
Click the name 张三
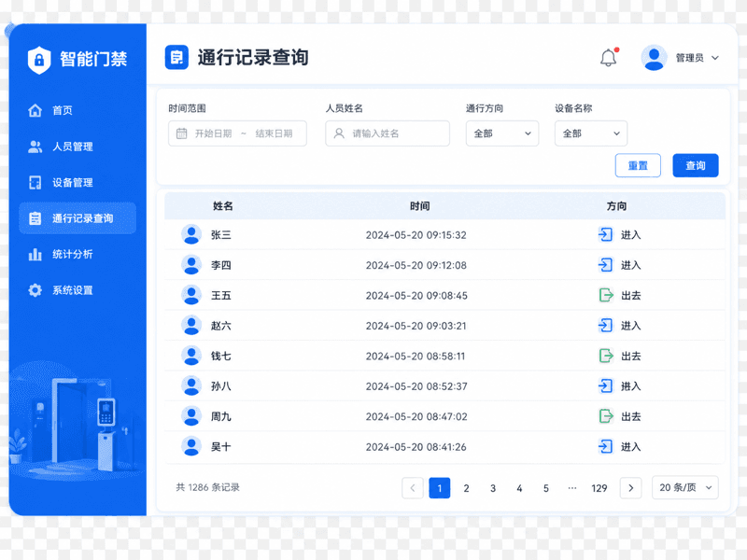coord(221,235)
